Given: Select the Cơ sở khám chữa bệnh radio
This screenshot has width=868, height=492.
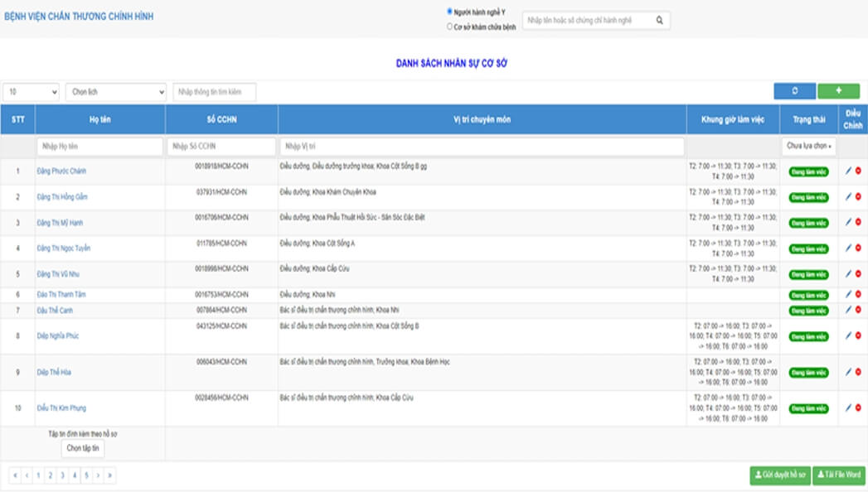Looking at the screenshot, I should (449, 27).
